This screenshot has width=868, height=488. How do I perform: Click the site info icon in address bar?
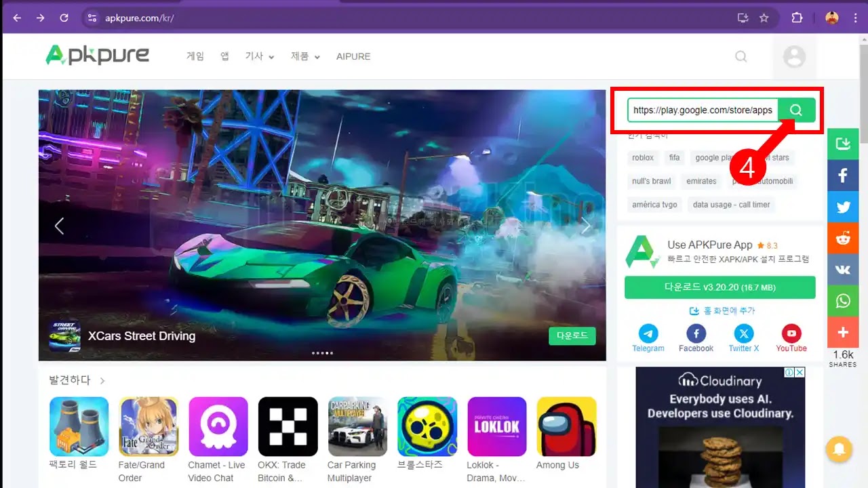(x=92, y=18)
